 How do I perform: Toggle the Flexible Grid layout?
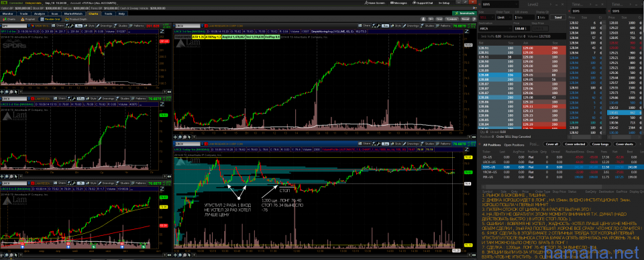point(50,19)
